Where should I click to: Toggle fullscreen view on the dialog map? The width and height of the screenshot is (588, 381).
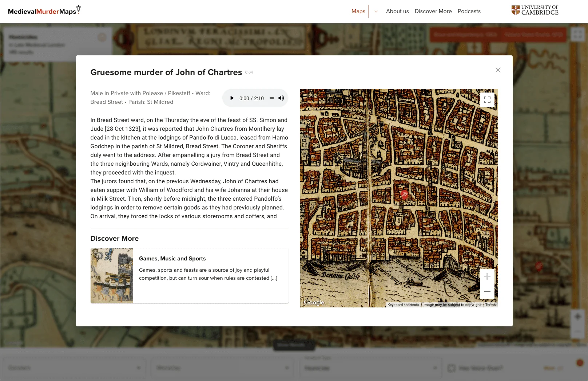click(487, 100)
